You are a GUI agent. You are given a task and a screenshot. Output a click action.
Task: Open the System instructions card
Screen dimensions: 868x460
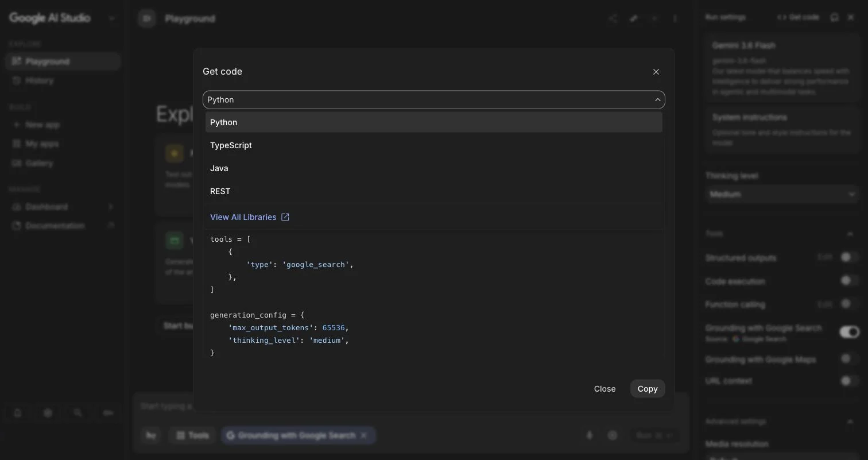(781, 129)
